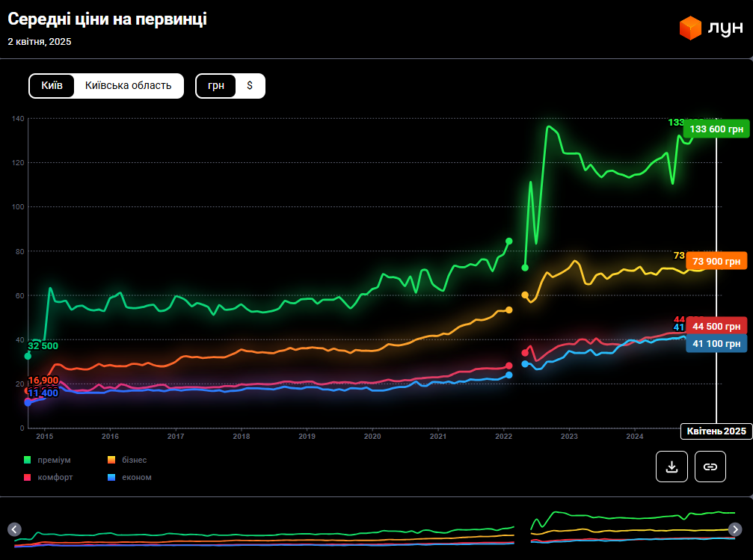Click the green 133 600 грн value tag
This screenshot has height=560, width=753.
[x=716, y=129]
